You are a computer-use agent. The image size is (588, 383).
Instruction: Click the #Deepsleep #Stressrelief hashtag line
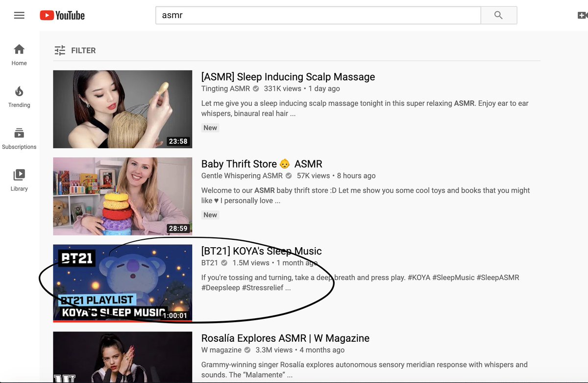(x=246, y=288)
